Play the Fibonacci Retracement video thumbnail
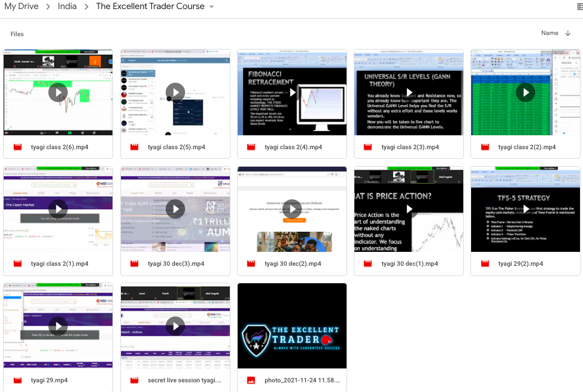This screenshot has width=583, height=392. [292, 92]
